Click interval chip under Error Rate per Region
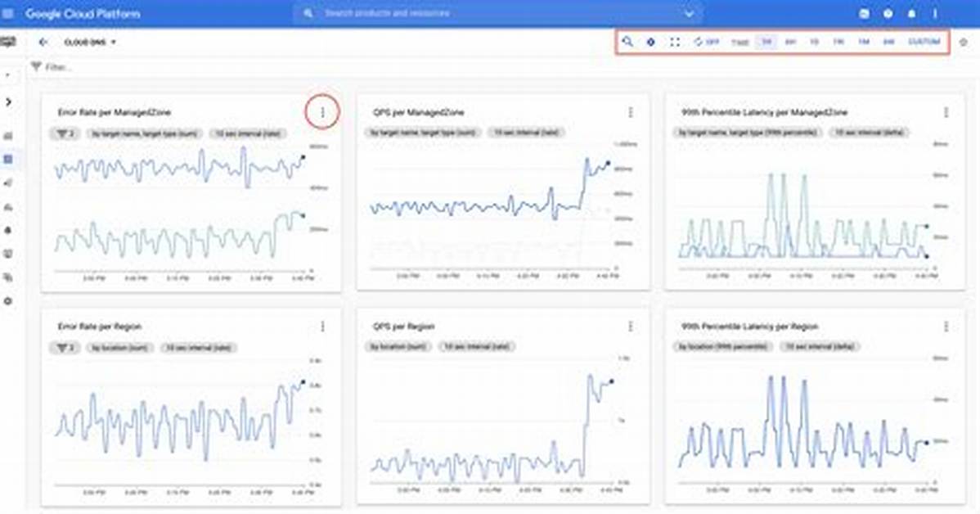The width and height of the screenshot is (980, 514). 199,348
